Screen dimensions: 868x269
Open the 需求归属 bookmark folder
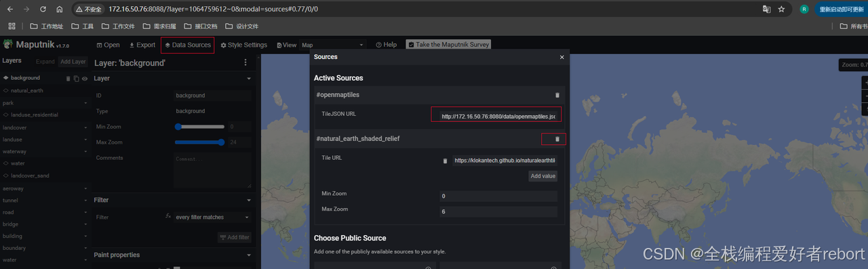click(159, 26)
